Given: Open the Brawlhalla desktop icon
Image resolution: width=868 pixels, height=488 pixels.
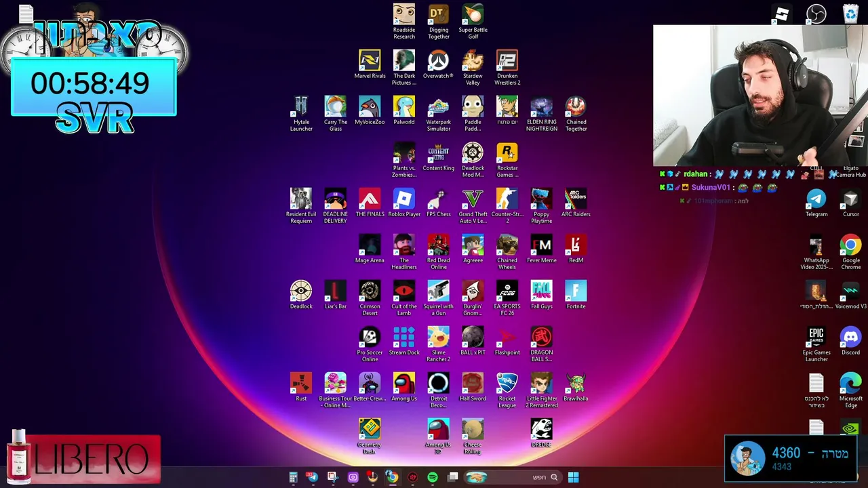Looking at the screenshot, I should pyautogui.click(x=576, y=387).
